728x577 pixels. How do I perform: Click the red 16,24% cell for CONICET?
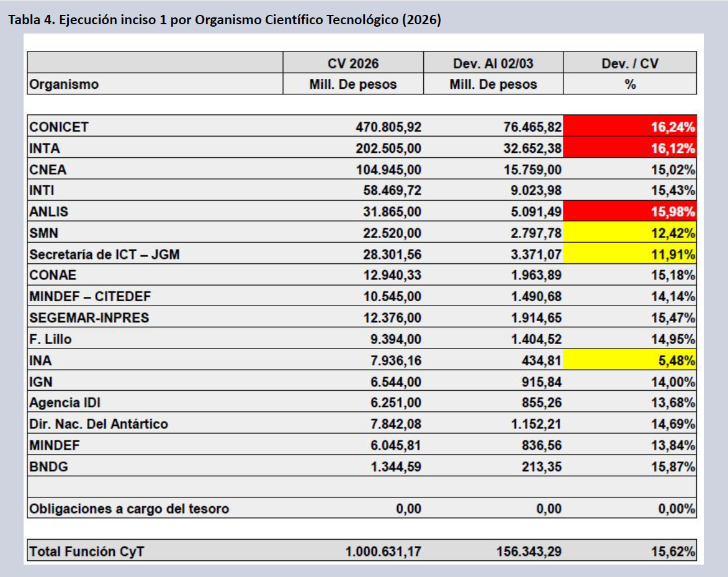pos(630,127)
